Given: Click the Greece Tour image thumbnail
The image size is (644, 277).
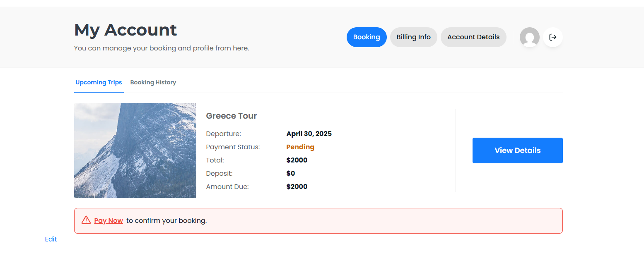Looking at the screenshot, I should click(x=135, y=150).
